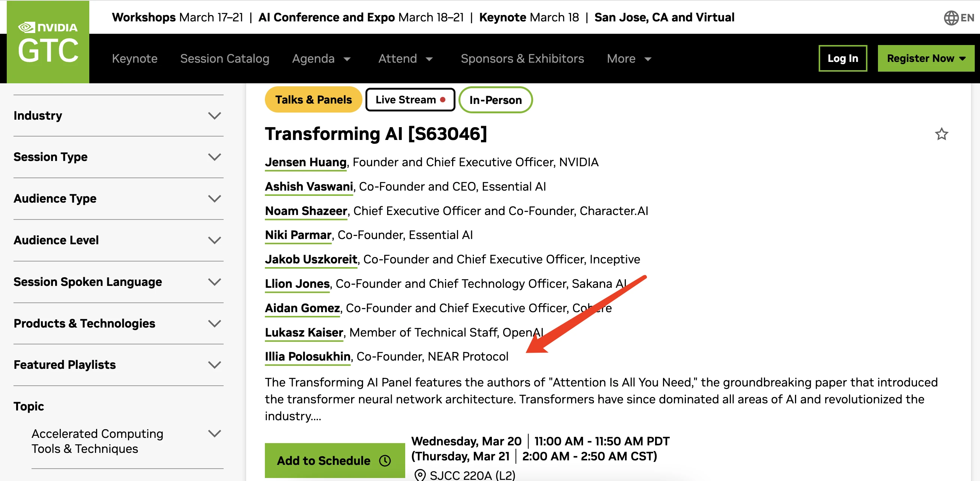Go to the Session Catalog page
The width and height of the screenshot is (980, 481).
[224, 59]
